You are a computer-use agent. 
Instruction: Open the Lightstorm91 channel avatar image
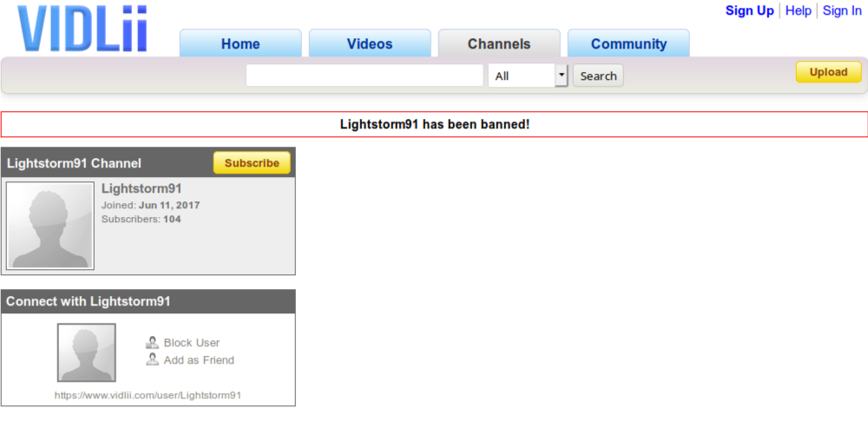click(x=50, y=226)
